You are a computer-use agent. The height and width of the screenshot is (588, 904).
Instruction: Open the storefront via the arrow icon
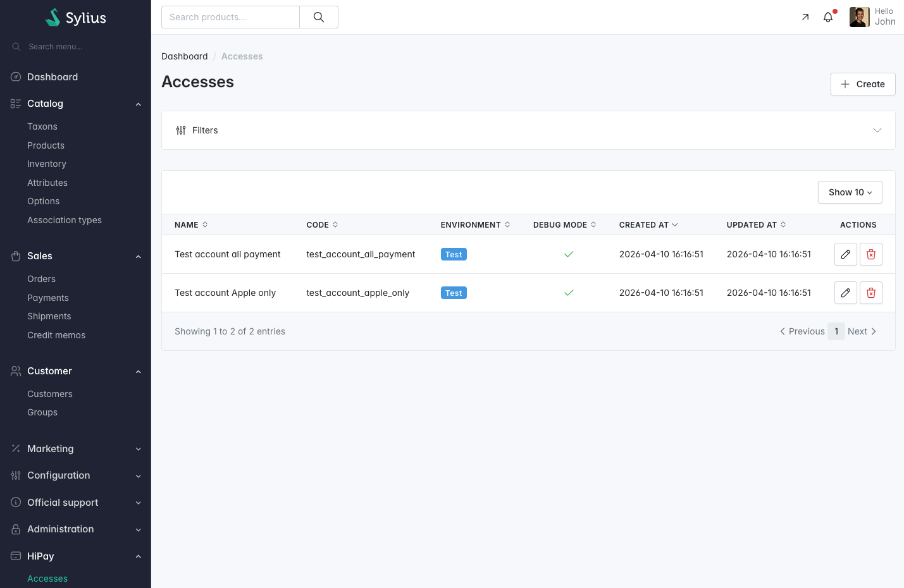805,17
